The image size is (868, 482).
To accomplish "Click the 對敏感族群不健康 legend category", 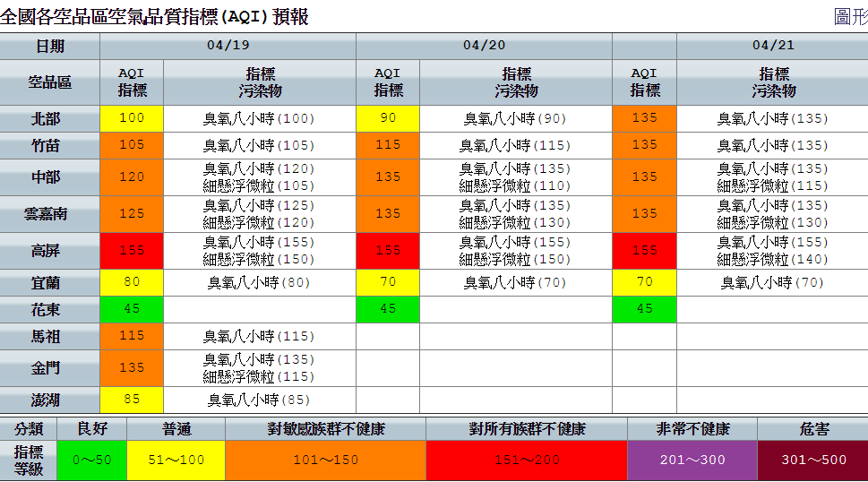I will pyautogui.click(x=325, y=429).
